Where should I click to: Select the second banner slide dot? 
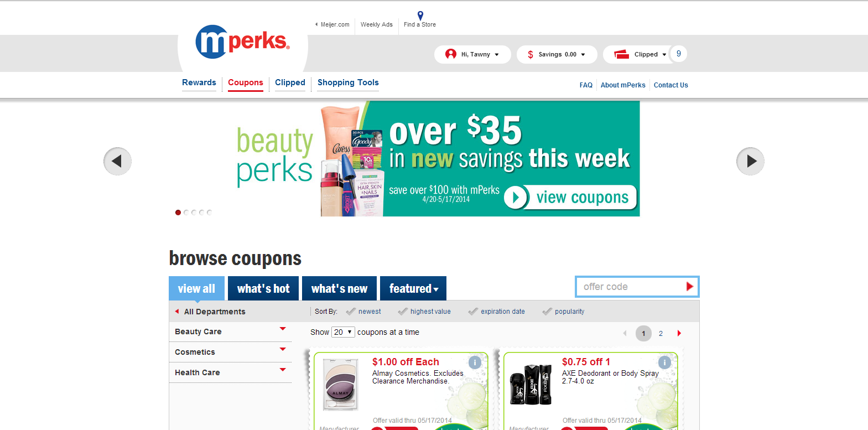coord(186,213)
